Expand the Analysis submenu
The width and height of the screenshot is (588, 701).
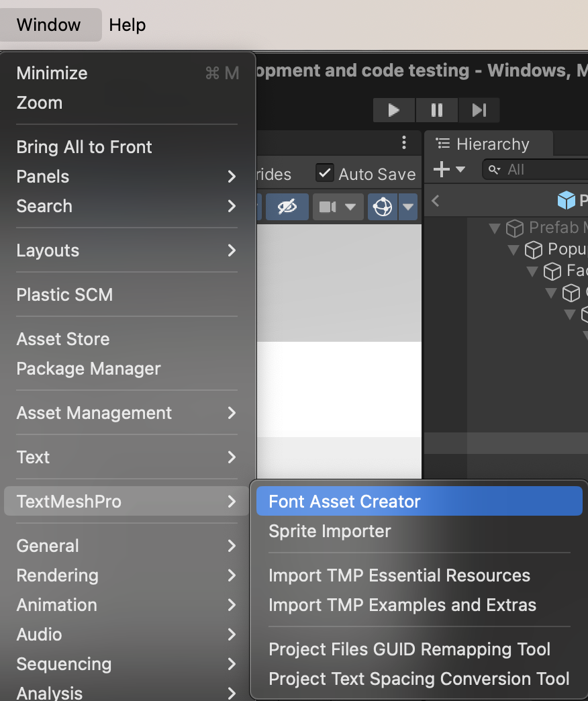click(x=128, y=692)
